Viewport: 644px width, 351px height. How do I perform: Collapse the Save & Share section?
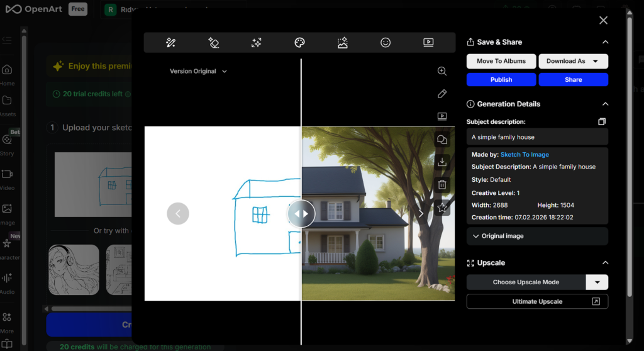(606, 42)
